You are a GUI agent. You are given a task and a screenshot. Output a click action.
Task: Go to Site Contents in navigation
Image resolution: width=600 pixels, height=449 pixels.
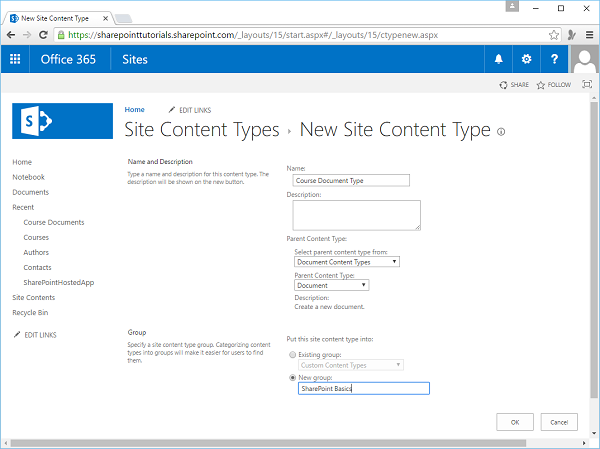pos(33,297)
